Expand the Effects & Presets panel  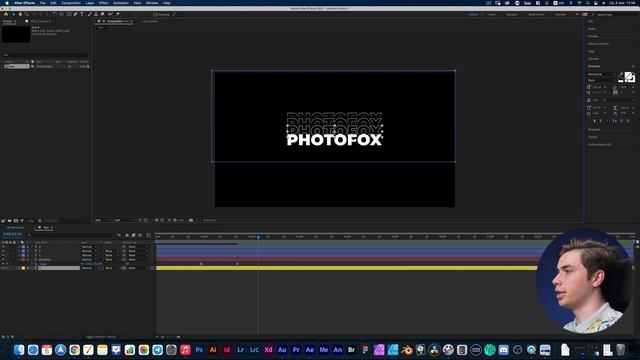coord(598,44)
